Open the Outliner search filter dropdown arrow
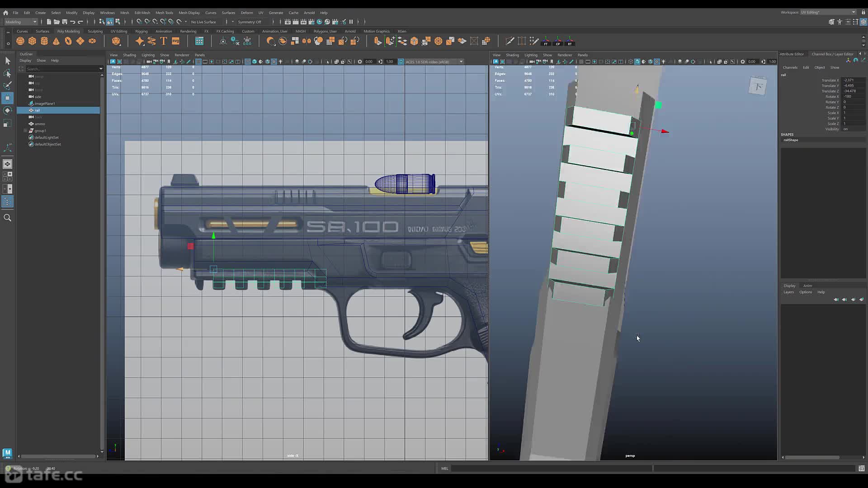Image resolution: width=868 pixels, height=488 pixels. coord(100,69)
